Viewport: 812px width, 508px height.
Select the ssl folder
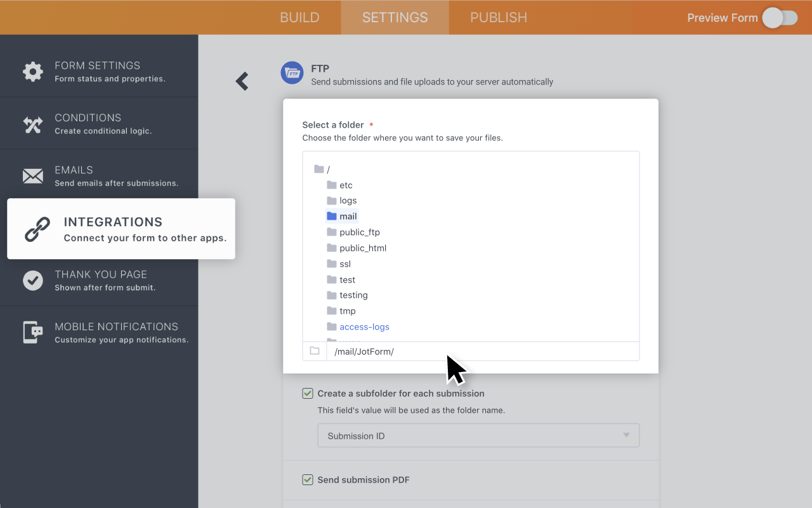(344, 264)
